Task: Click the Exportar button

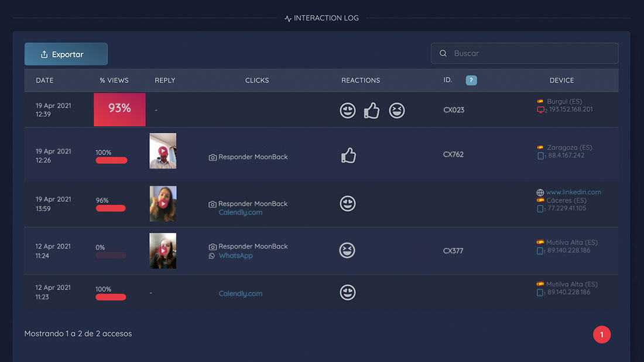Action: pos(66,54)
